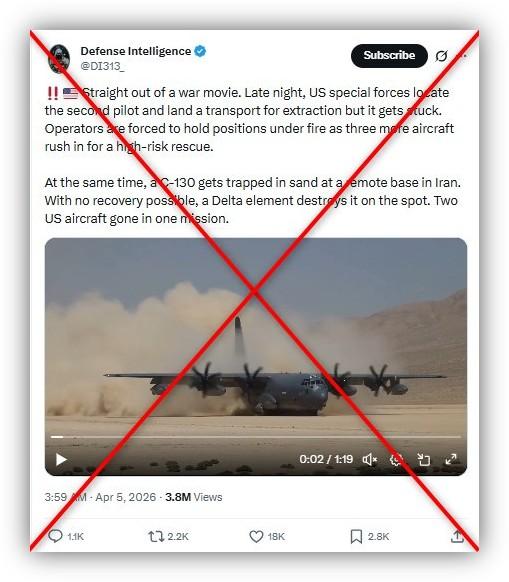Unmute the video sound

(369, 460)
